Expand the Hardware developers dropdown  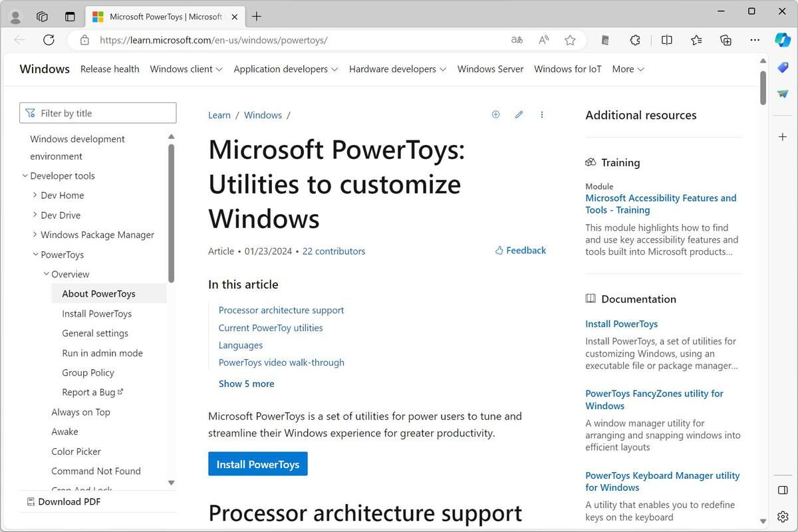[x=398, y=69]
